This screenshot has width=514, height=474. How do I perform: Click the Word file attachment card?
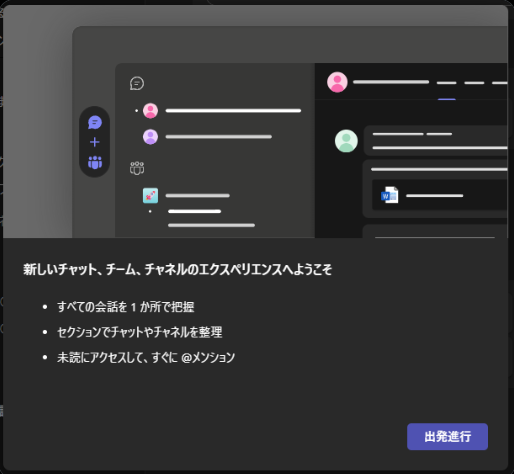440,195
